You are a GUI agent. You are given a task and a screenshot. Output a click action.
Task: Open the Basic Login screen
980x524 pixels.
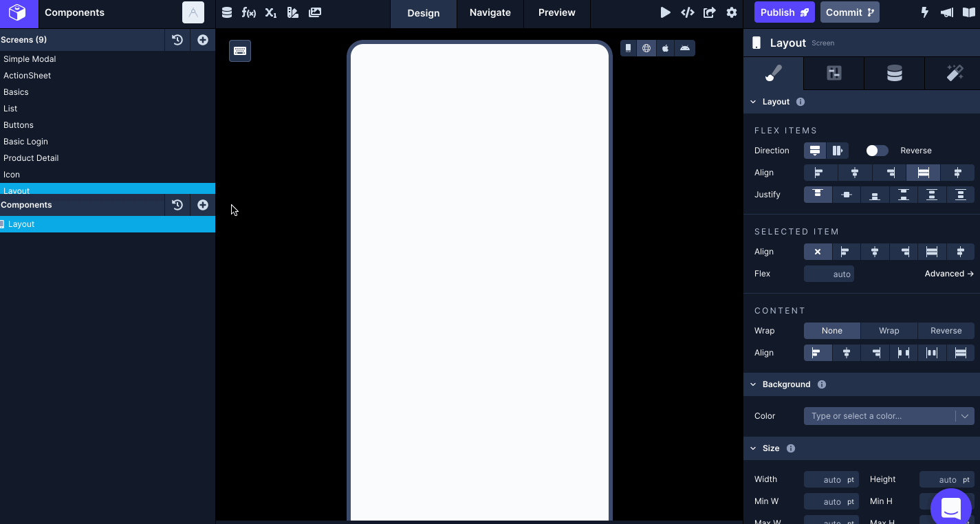point(107,142)
